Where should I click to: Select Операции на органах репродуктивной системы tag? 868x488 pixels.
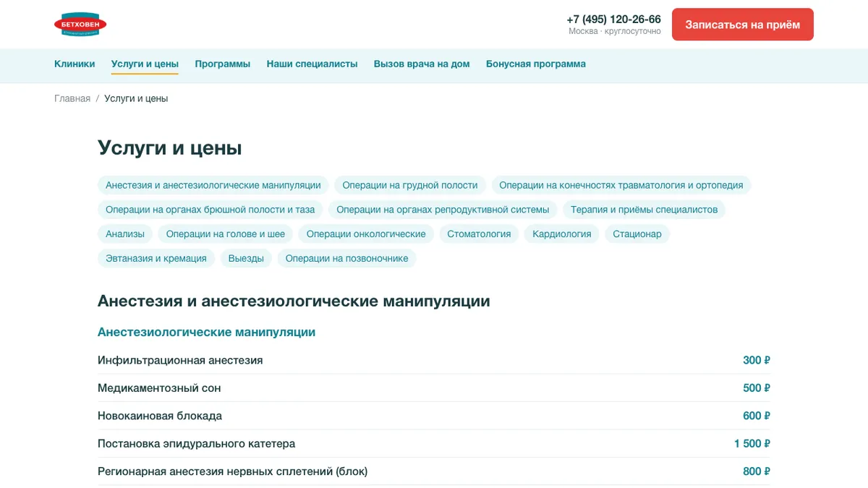click(443, 210)
